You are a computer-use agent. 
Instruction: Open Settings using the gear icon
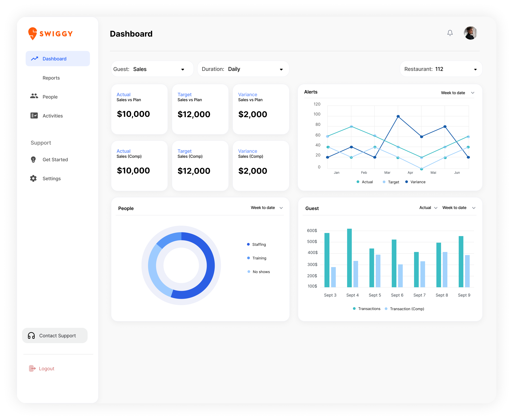click(33, 178)
